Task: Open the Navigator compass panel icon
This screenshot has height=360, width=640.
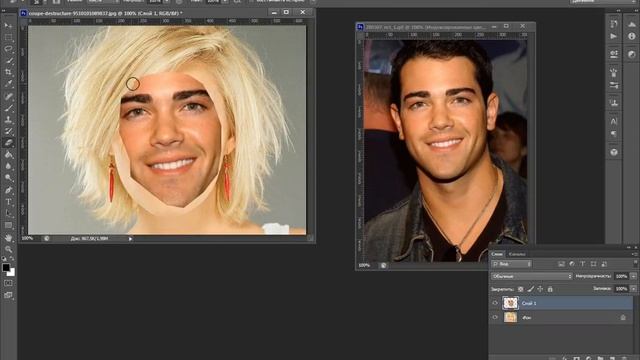Action: (x=632, y=54)
